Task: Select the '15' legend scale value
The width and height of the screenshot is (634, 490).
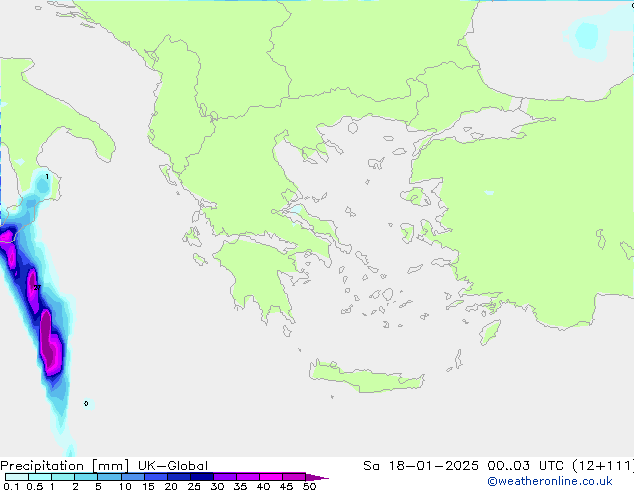Action: [148, 486]
